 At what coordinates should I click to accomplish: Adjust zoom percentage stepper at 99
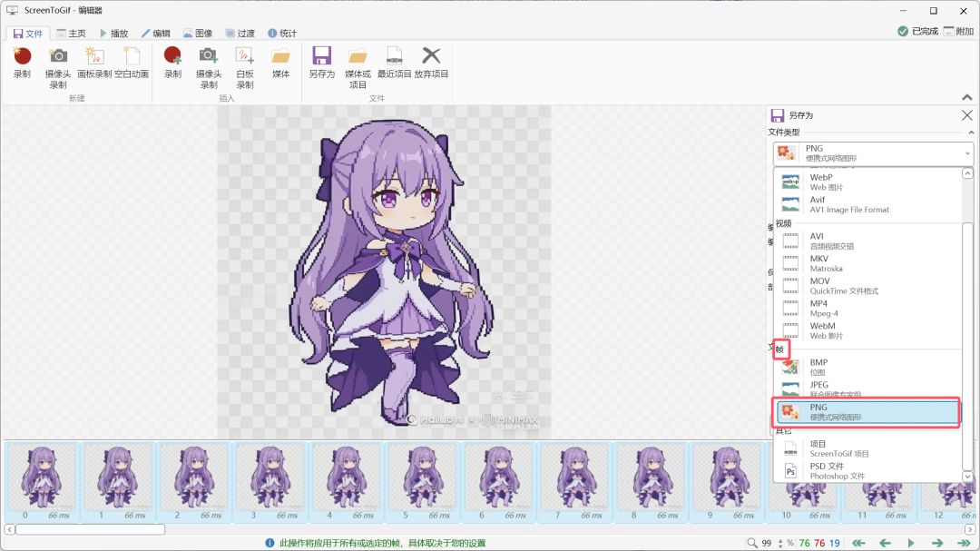(x=779, y=543)
